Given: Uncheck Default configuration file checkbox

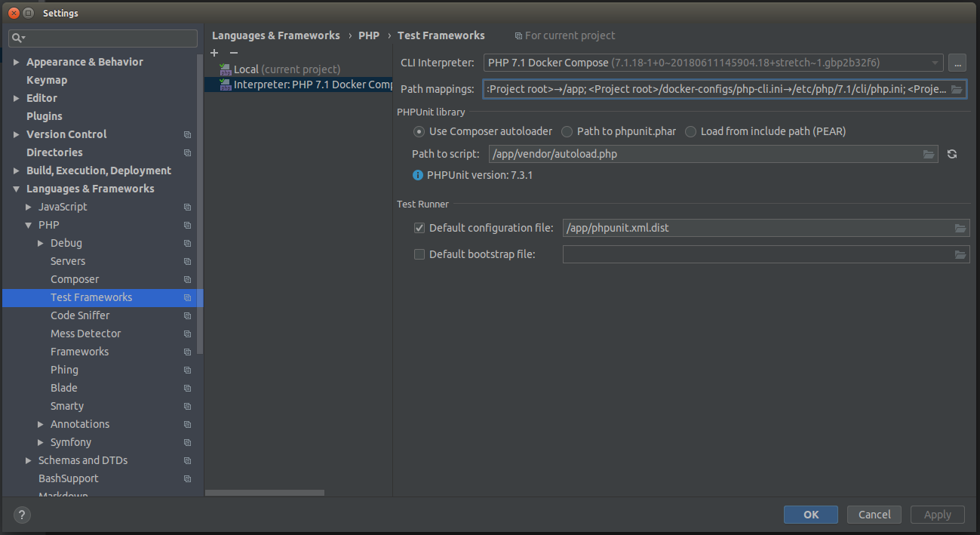Looking at the screenshot, I should 419,228.
